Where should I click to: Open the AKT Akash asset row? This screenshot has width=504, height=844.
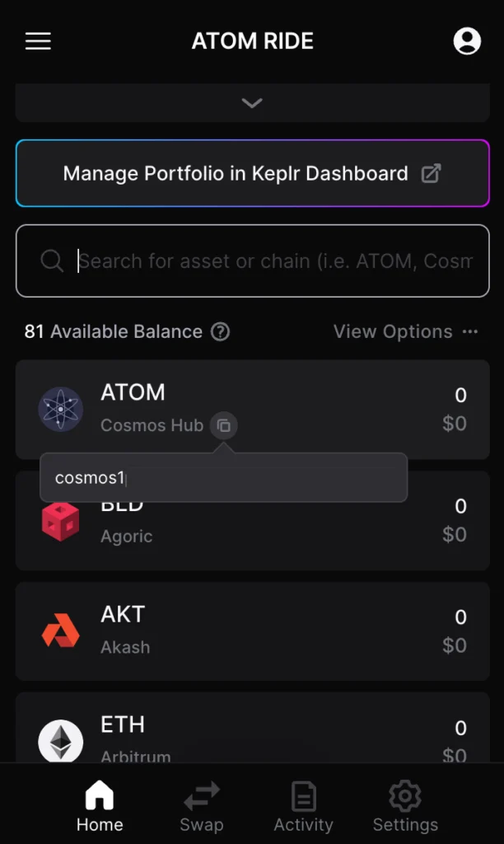[252, 631]
